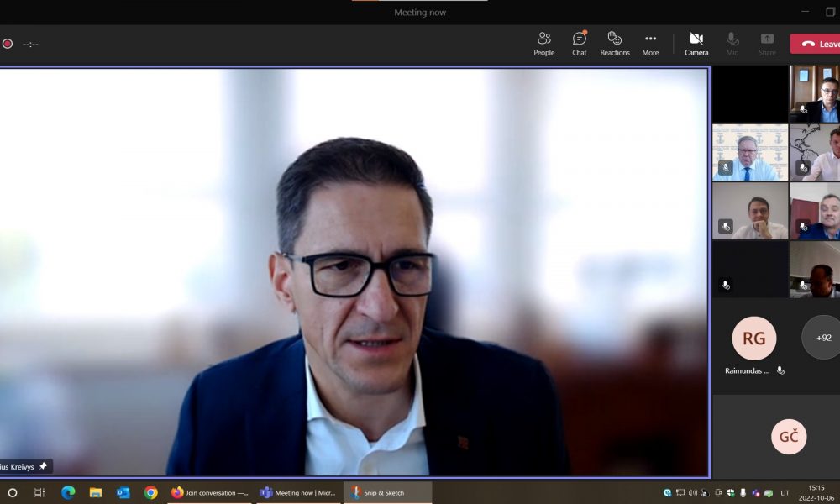Open Task View on the taskbar

click(x=39, y=492)
